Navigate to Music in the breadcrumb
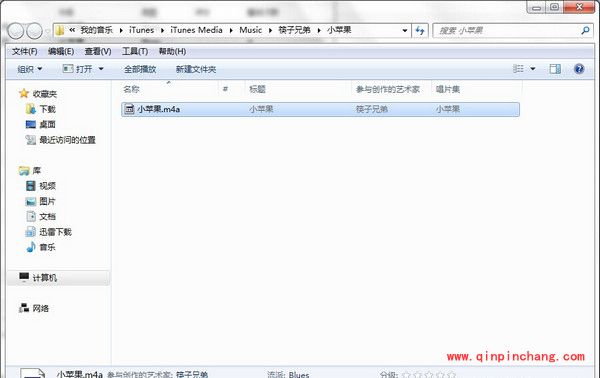The width and height of the screenshot is (600, 378). [251, 30]
